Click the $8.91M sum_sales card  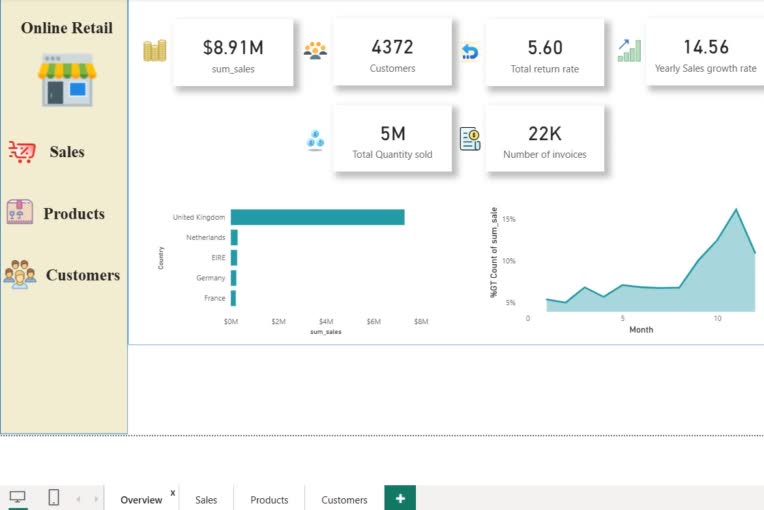click(233, 53)
